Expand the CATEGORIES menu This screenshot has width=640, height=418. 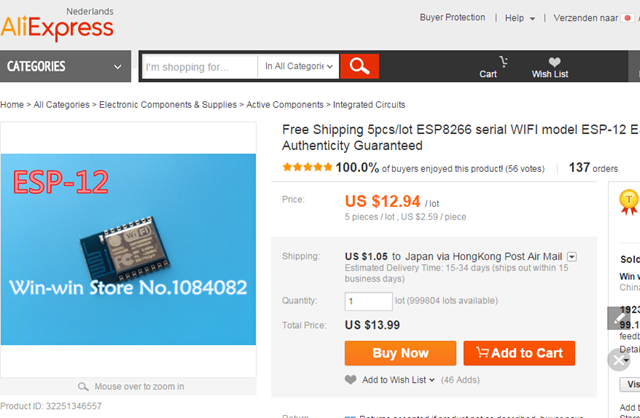point(65,67)
